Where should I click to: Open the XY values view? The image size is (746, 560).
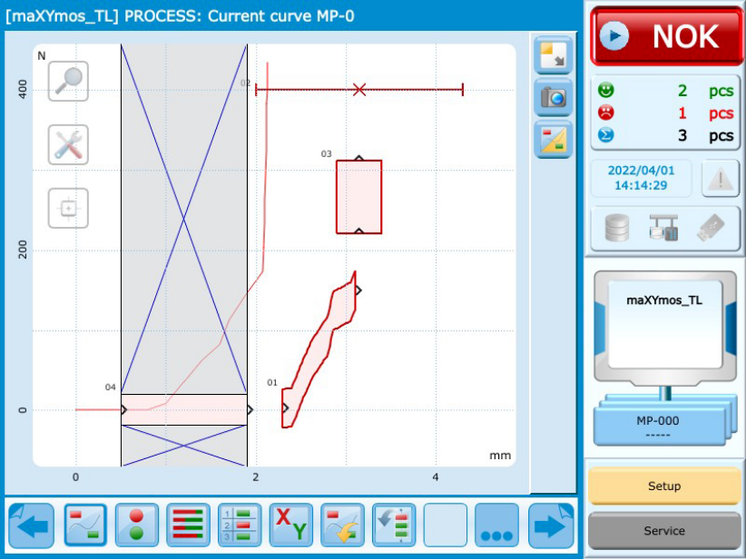(290, 526)
